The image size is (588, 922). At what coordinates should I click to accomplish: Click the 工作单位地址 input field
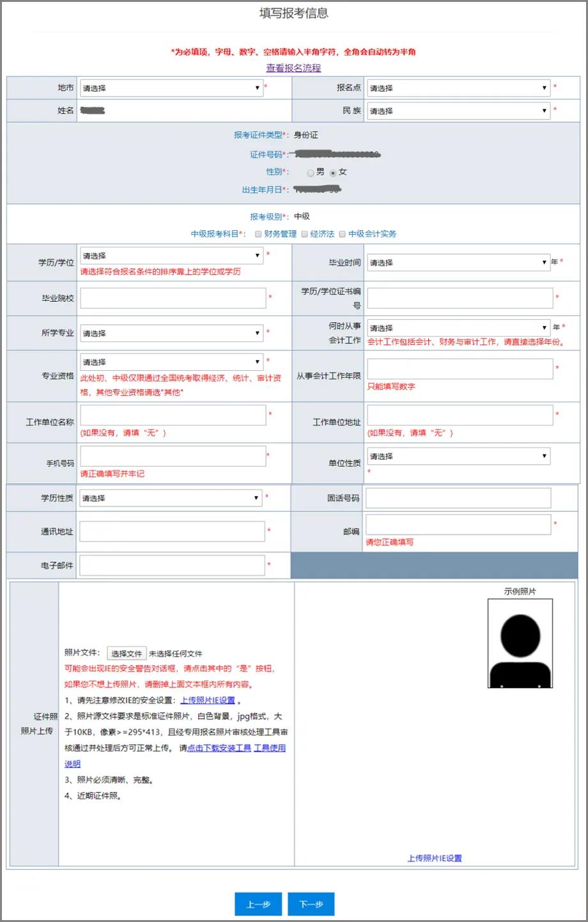click(x=460, y=415)
